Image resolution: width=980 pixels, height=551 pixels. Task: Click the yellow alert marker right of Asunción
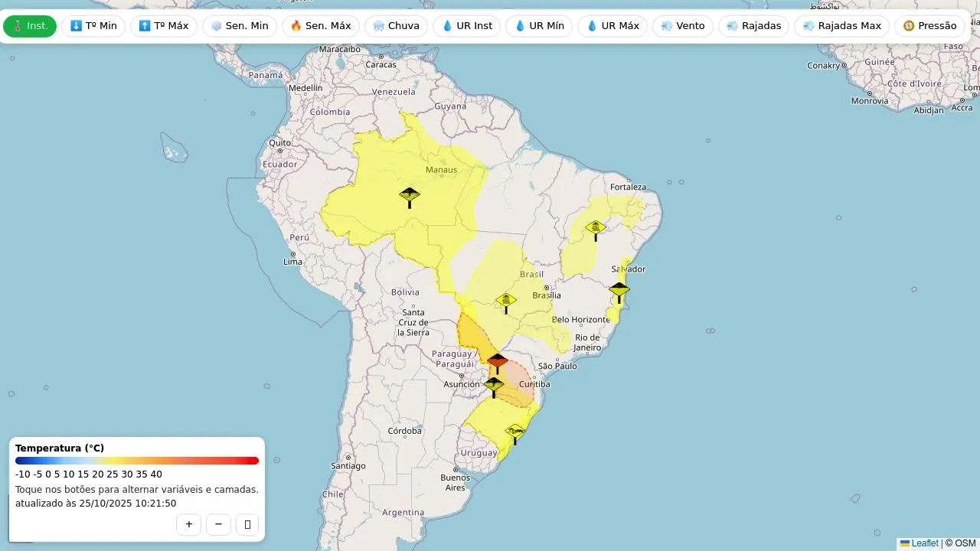point(494,386)
